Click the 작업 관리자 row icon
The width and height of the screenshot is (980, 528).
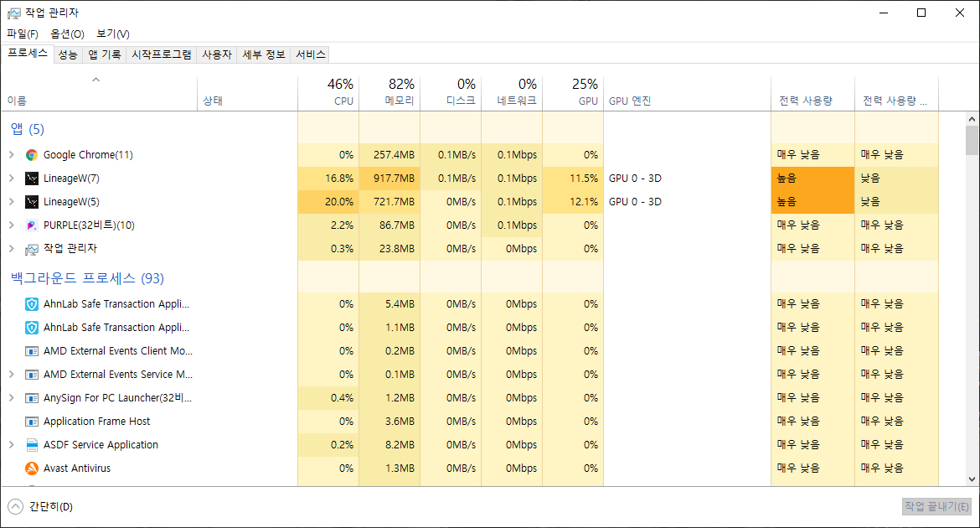pos(31,249)
